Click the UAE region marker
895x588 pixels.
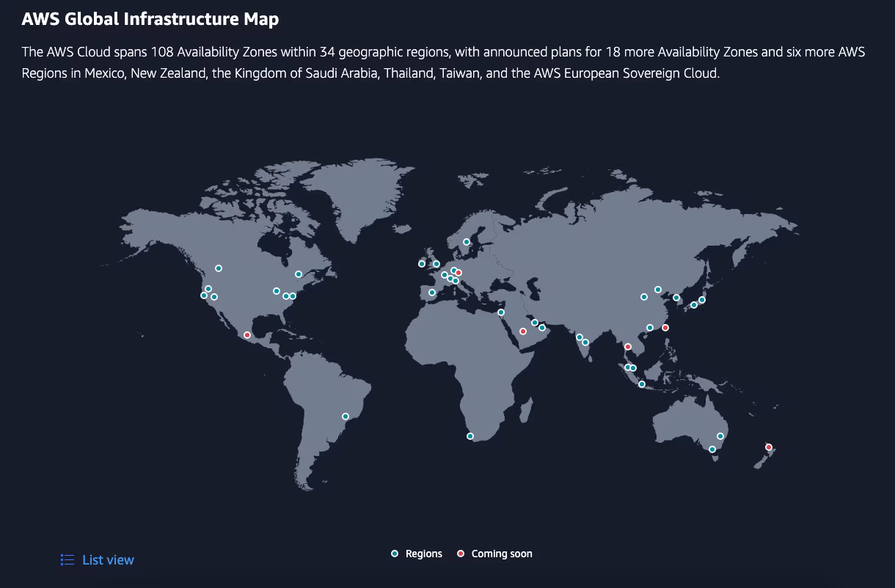pyautogui.click(x=542, y=328)
